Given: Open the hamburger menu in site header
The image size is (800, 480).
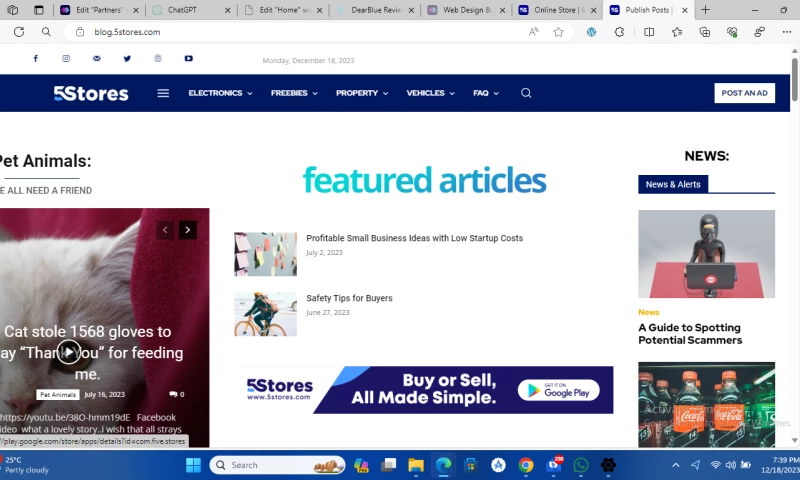Looking at the screenshot, I should tap(163, 93).
